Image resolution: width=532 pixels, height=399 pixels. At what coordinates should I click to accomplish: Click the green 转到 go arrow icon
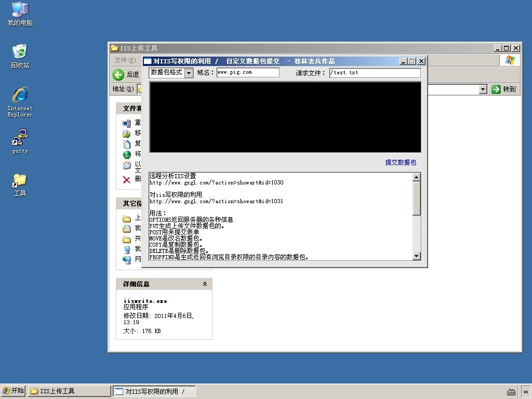pos(496,89)
